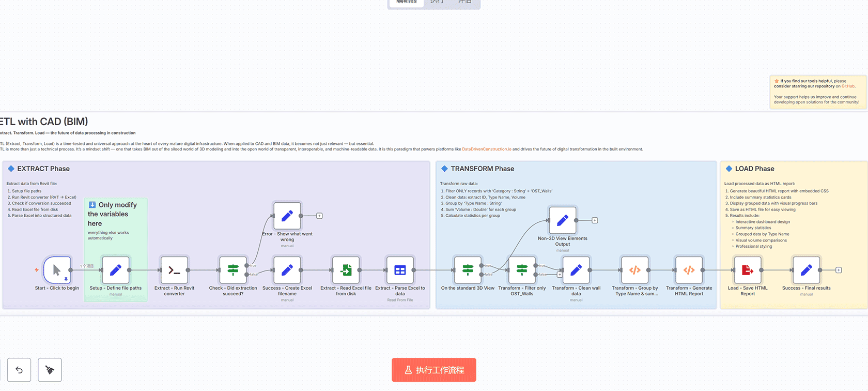Click plus connector after Success - Final results
Viewport: 868px width, 391px height.
tap(839, 270)
